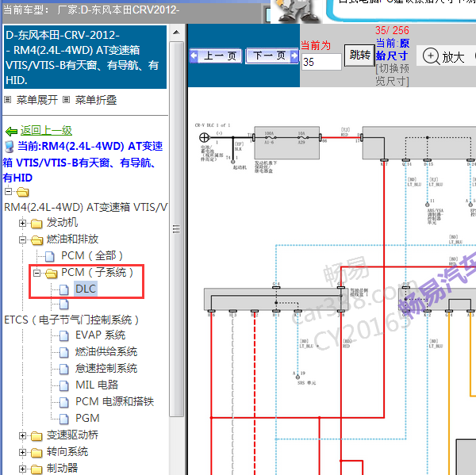Collapse the 燃油和排放 folder
The height and width of the screenshot is (475, 476).
pyautogui.click(x=22, y=239)
